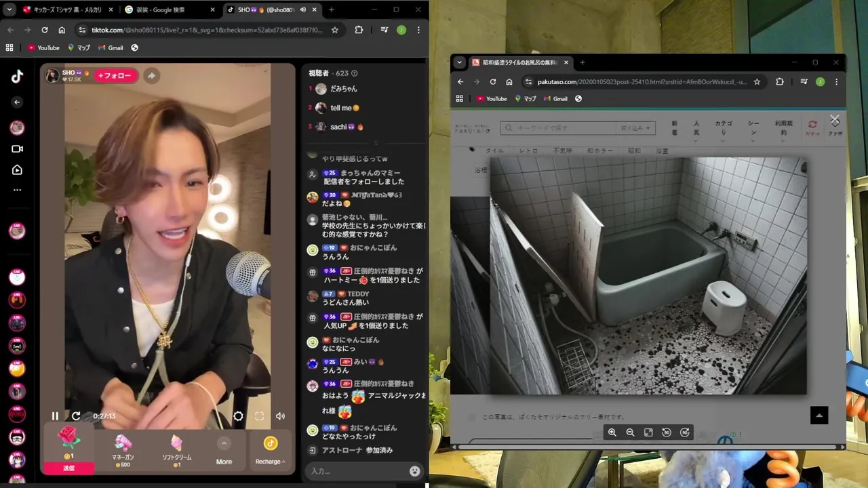Zoom in on the bathroom photo
This screenshot has height=488, width=868.
(612, 432)
